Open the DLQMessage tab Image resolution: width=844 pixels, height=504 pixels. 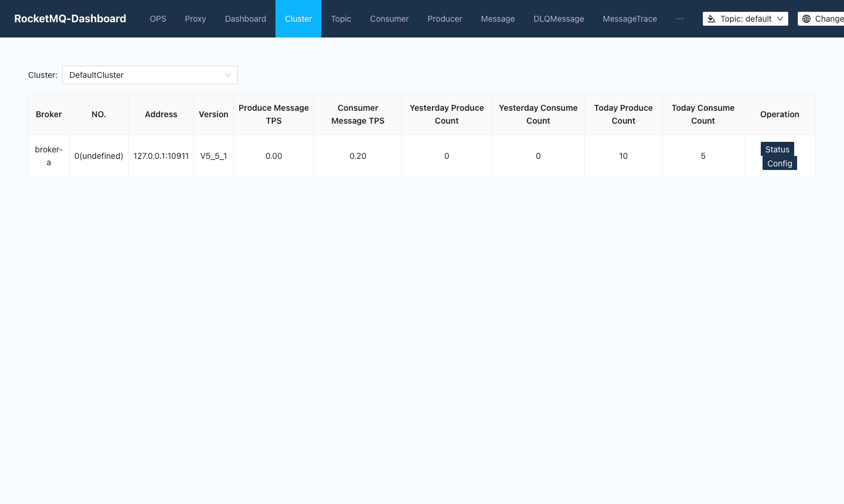point(559,19)
